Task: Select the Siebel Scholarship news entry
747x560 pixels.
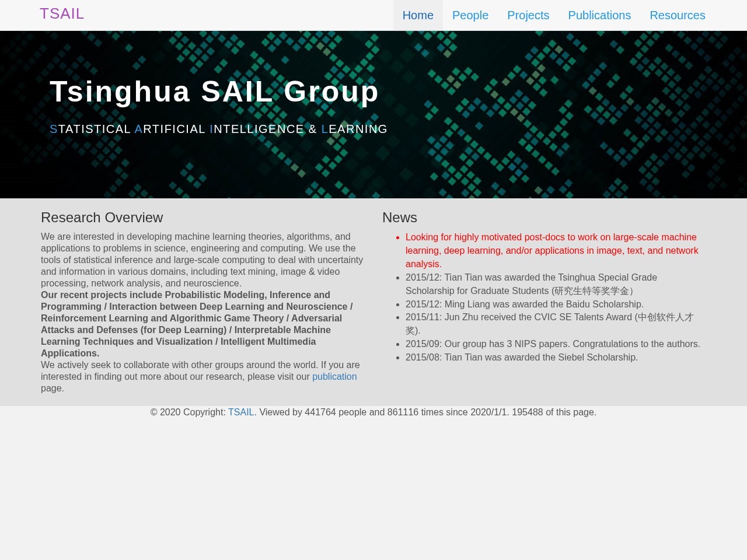Action: pos(521,358)
